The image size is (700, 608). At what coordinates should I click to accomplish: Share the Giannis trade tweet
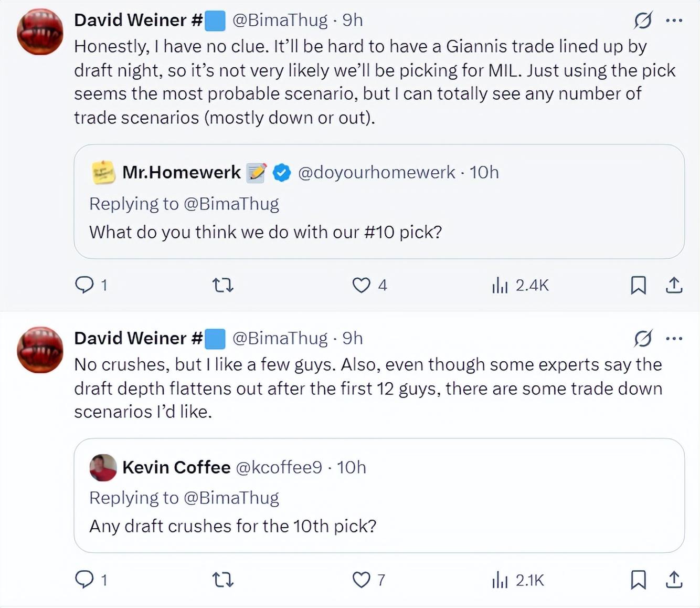click(674, 285)
